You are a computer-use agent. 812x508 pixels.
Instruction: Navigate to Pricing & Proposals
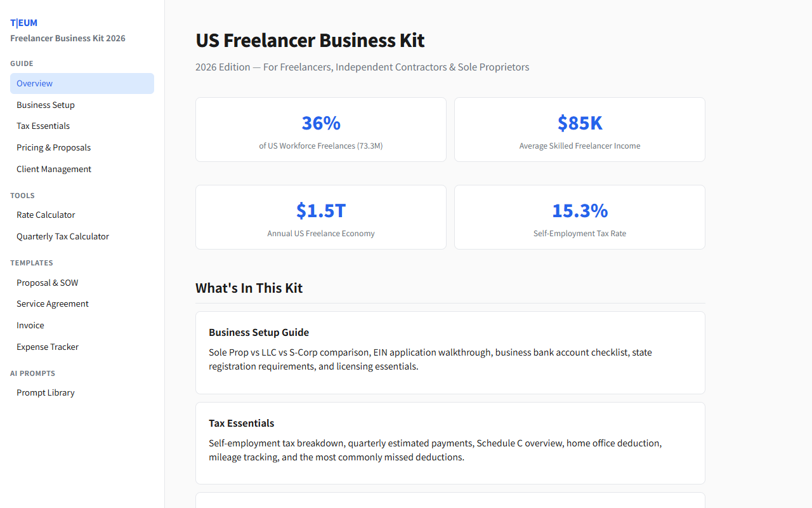tap(53, 147)
